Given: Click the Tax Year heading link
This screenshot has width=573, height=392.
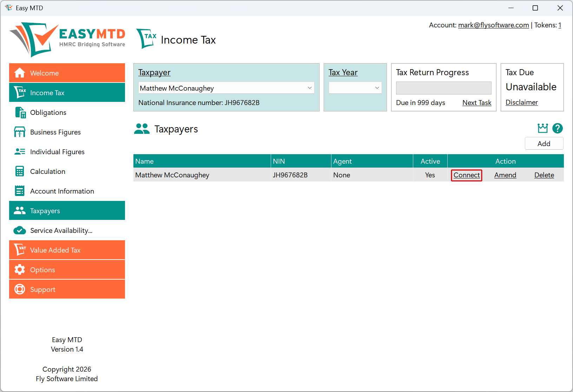Looking at the screenshot, I should point(343,72).
